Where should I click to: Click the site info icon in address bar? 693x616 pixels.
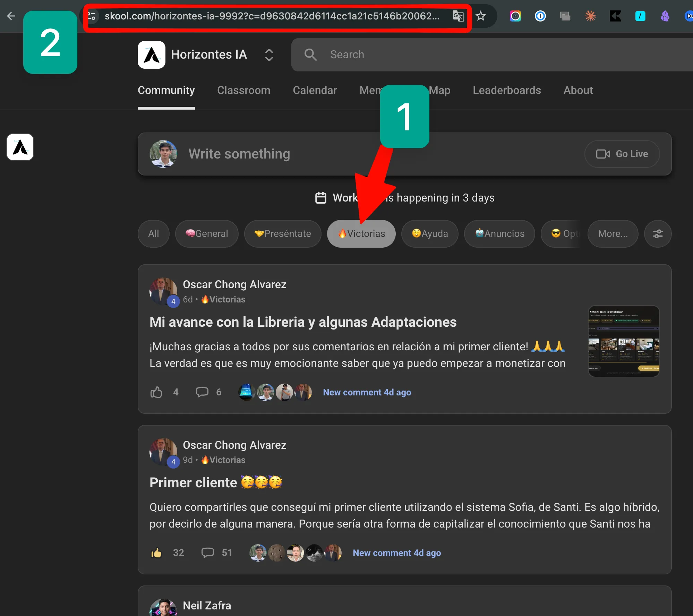click(x=92, y=16)
